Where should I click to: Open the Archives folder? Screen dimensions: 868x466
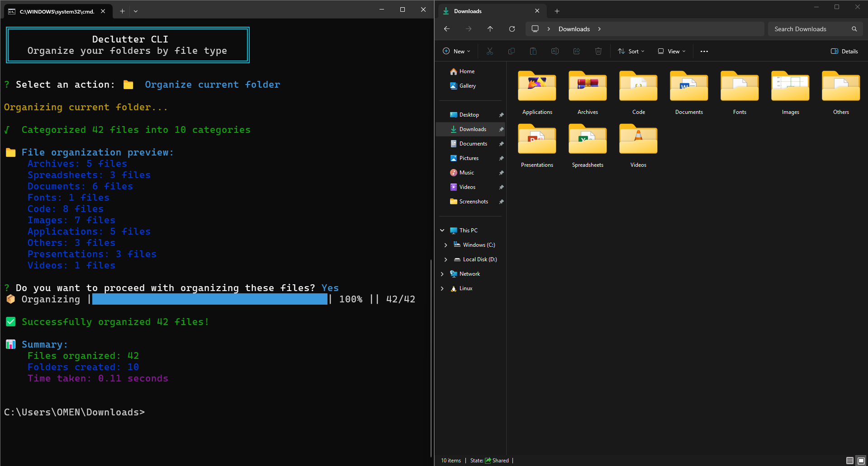(x=588, y=93)
